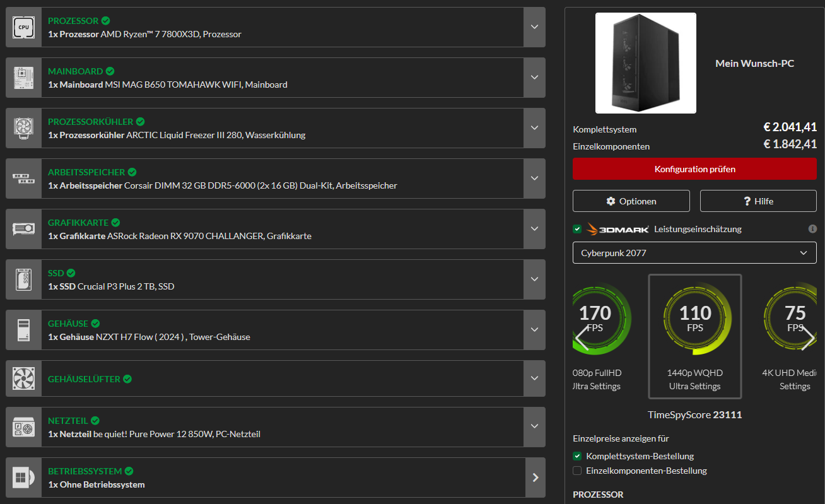Click the green checkmark next to ARBEITSSPEICHER
The image size is (825, 504).
click(131, 172)
